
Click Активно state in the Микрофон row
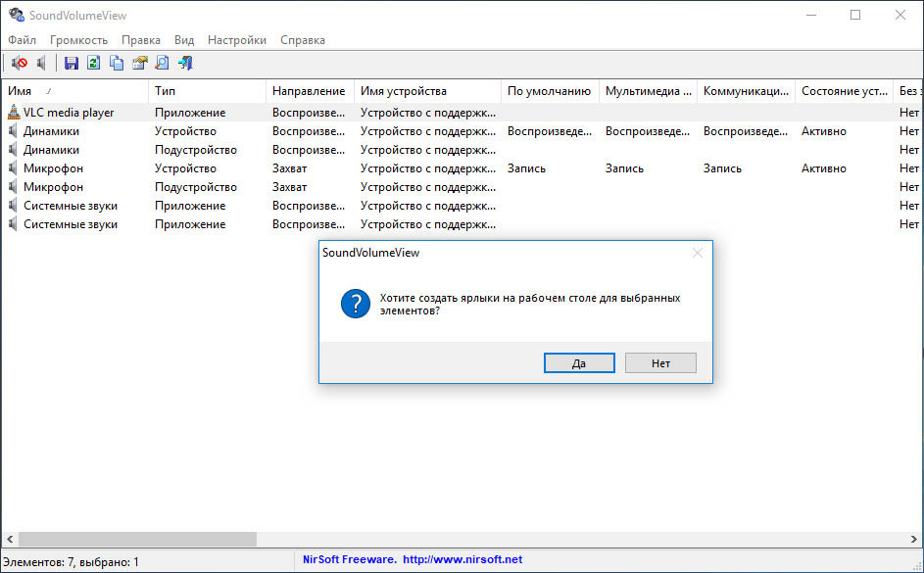point(824,167)
